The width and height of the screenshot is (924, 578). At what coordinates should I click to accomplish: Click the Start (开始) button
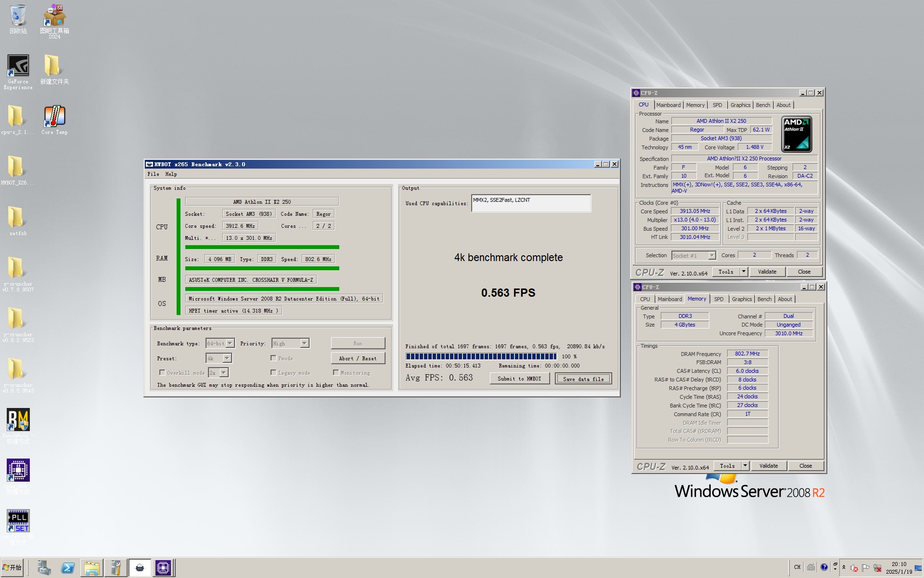click(12, 567)
